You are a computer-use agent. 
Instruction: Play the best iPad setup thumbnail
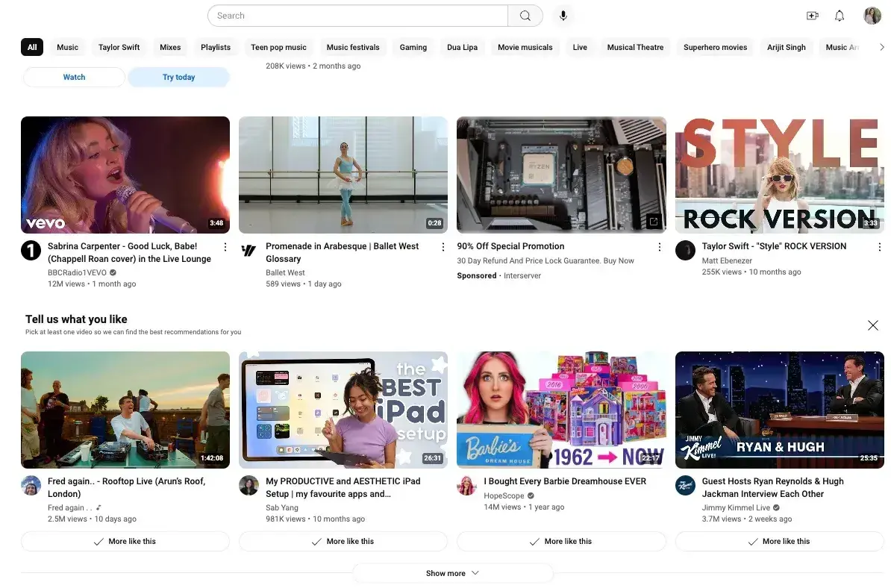(x=343, y=410)
